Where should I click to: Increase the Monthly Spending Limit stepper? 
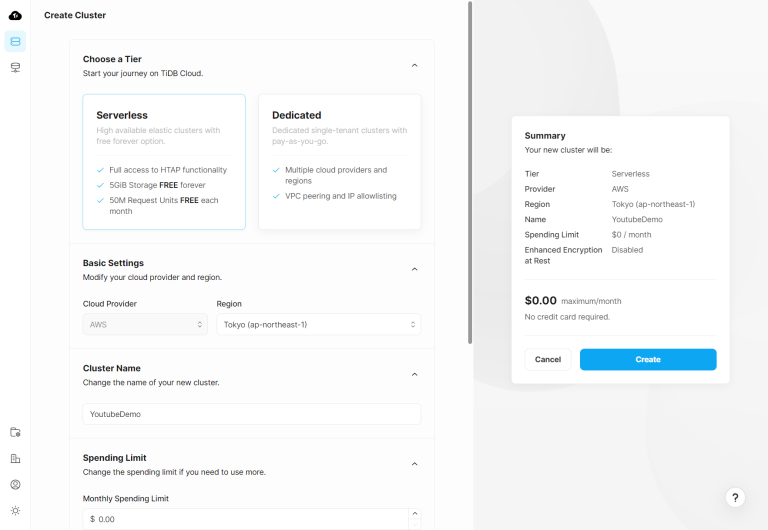pyautogui.click(x=415, y=513)
